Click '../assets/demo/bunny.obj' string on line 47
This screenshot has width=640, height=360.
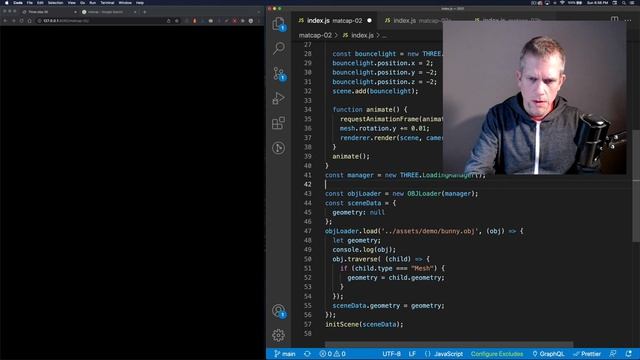pyautogui.click(x=429, y=231)
